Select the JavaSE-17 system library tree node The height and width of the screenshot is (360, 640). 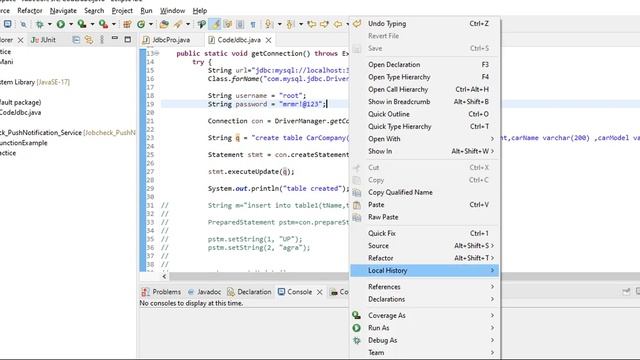point(35,82)
